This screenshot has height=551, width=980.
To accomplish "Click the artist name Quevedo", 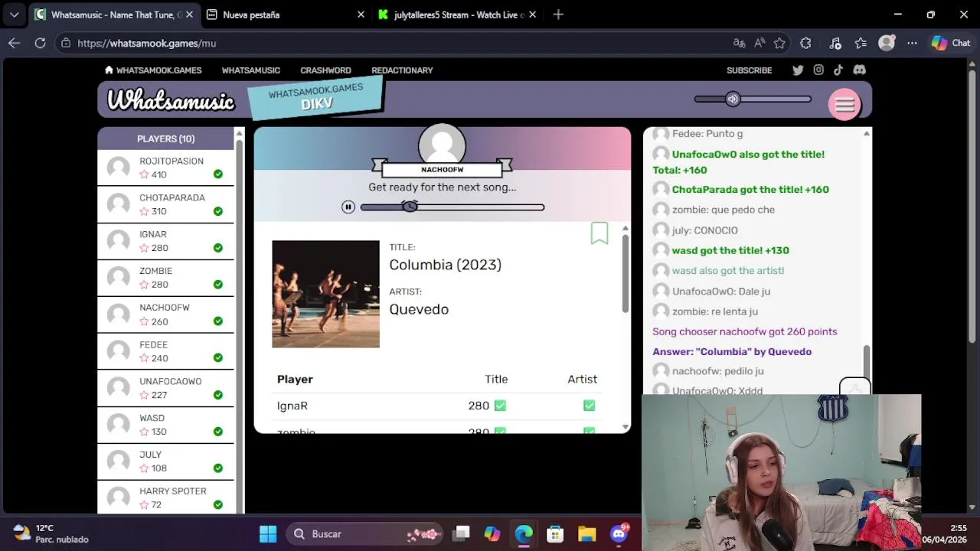I will tap(419, 309).
